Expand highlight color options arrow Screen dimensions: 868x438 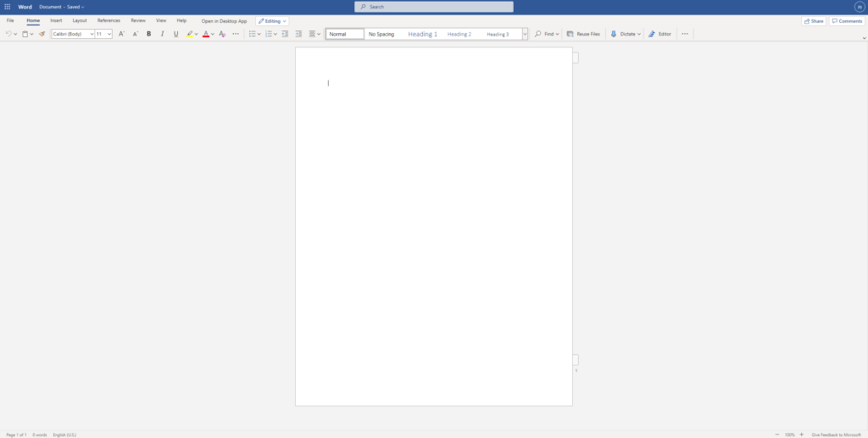pos(197,34)
